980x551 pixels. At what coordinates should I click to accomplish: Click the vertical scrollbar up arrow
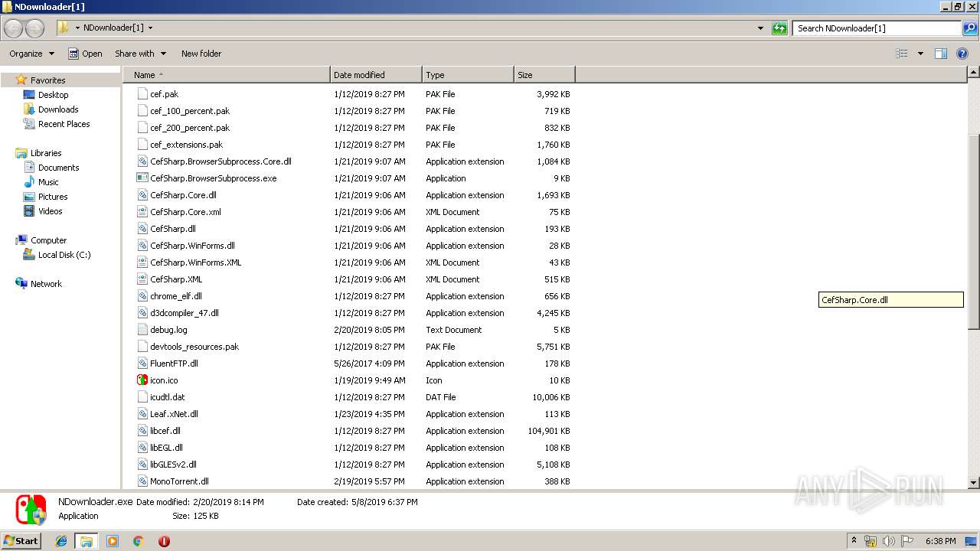[x=974, y=73]
